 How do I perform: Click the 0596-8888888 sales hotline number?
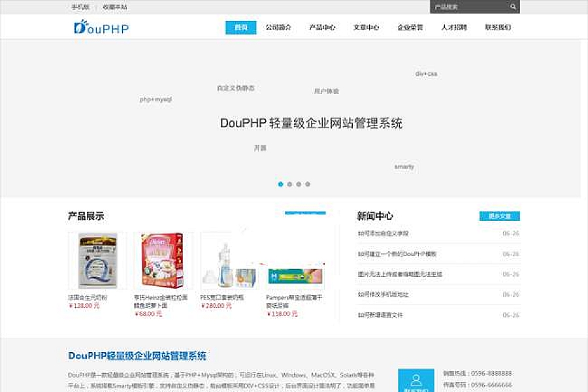click(x=491, y=373)
